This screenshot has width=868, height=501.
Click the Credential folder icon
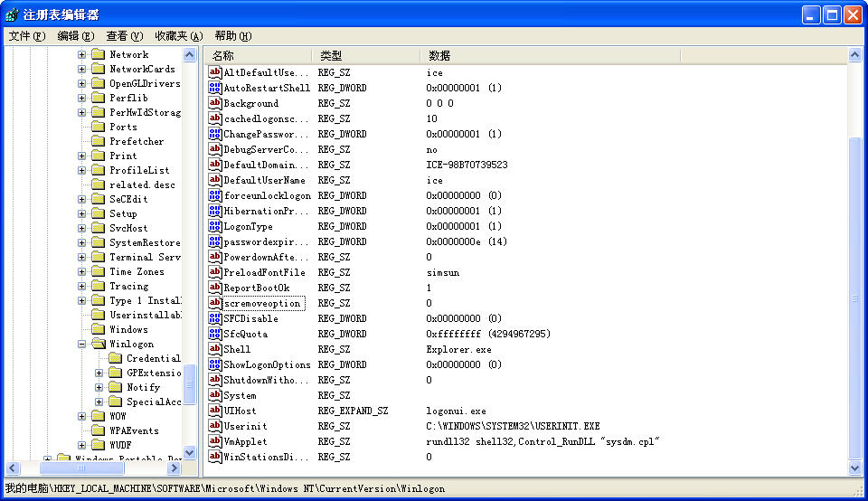click(116, 358)
